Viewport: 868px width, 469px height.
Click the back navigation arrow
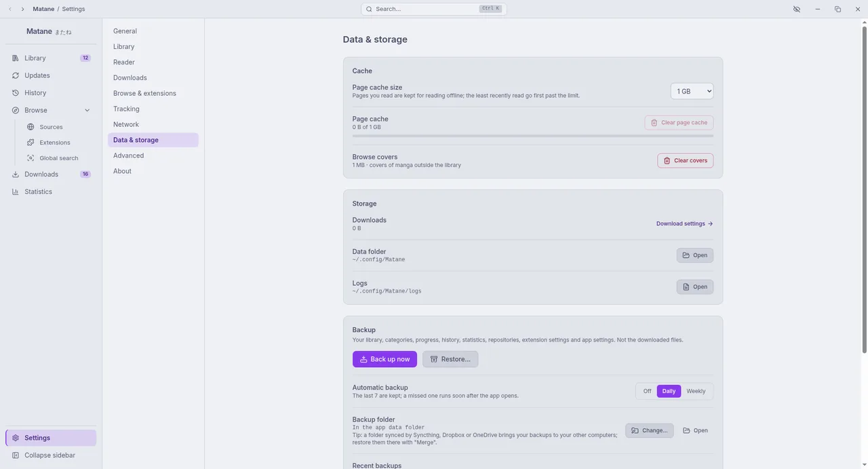(x=9, y=9)
